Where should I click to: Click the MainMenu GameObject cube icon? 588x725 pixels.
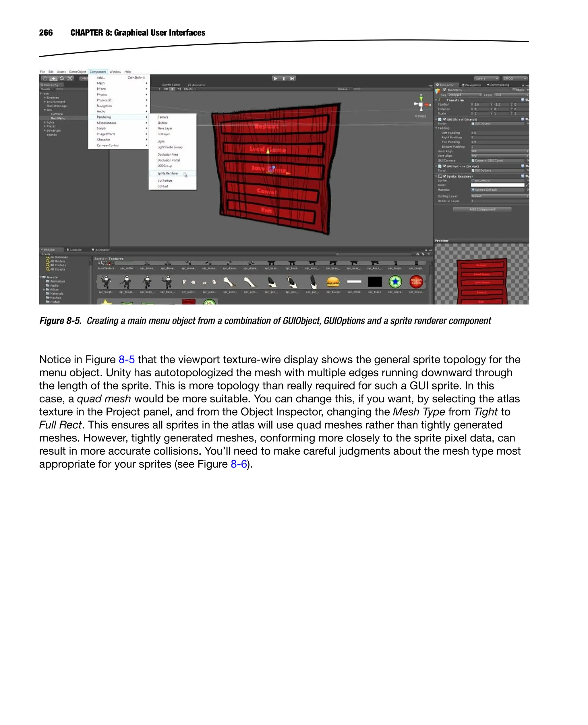click(438, 90)
